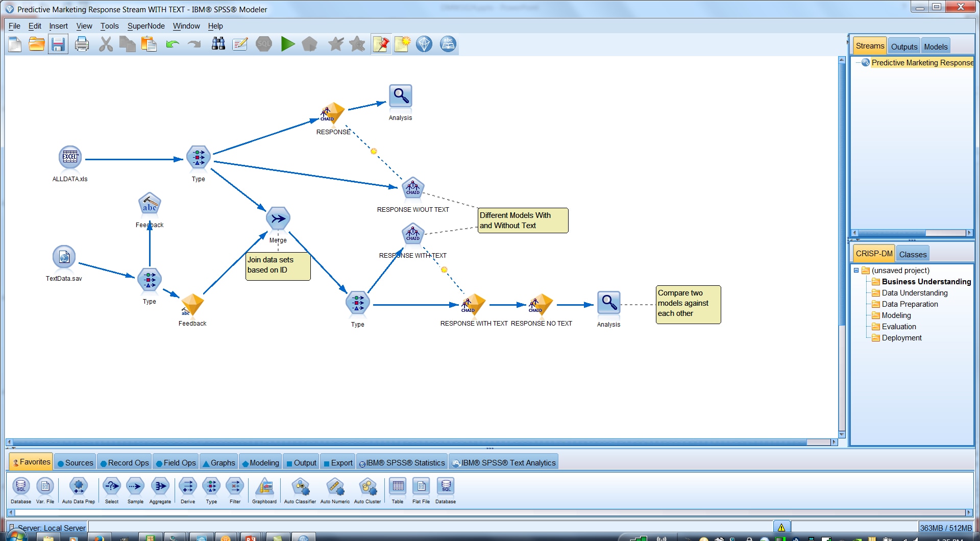980x541 pixels.
Task: Select the Business Understanding phase
Action: coord(925,281)
